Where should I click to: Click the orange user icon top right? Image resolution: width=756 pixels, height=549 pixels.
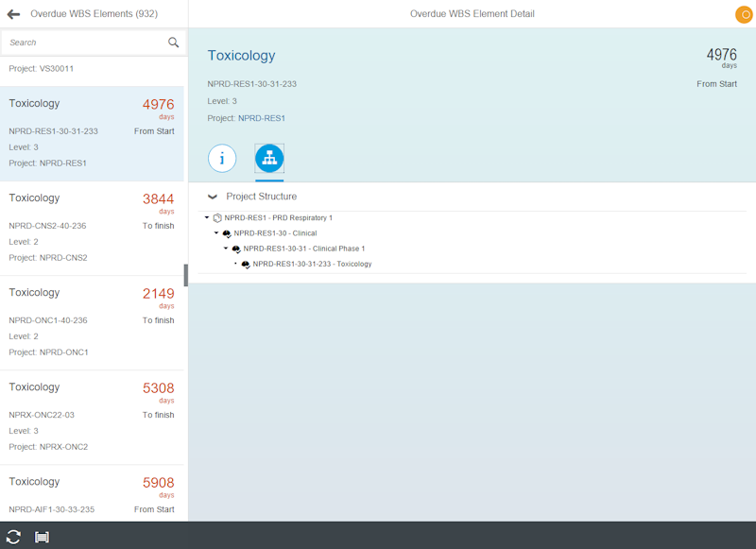pyautogui.click(x=743, y=14)
